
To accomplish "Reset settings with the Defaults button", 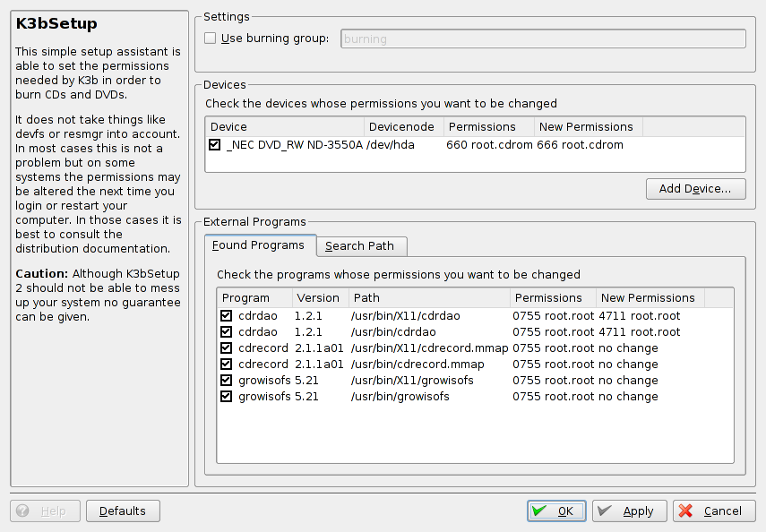I will click(123, 511).
